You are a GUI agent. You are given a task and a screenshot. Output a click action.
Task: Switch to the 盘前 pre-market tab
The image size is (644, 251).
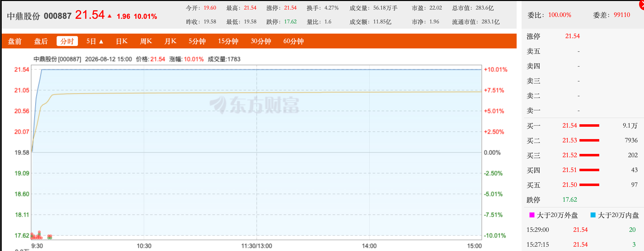tap(15, 41)
